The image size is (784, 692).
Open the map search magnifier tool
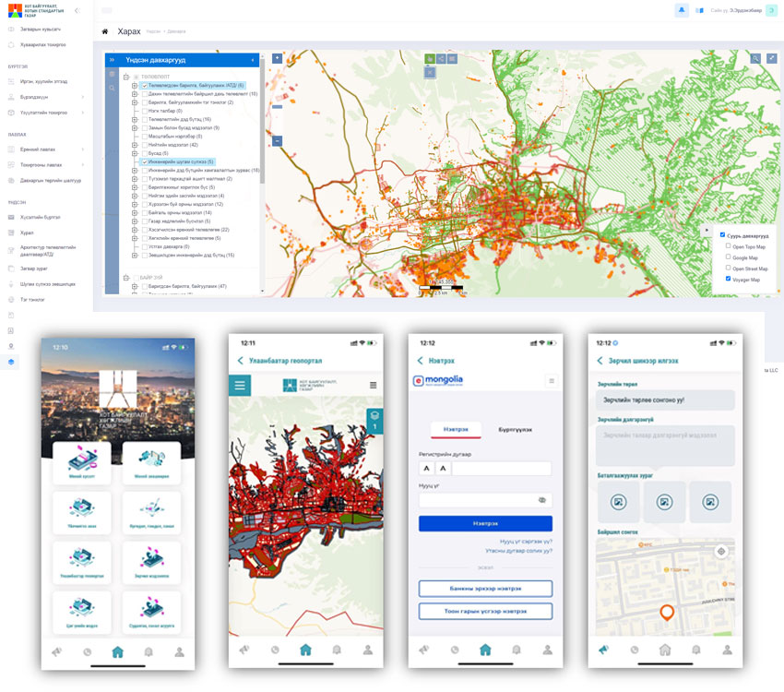[755, 58]
